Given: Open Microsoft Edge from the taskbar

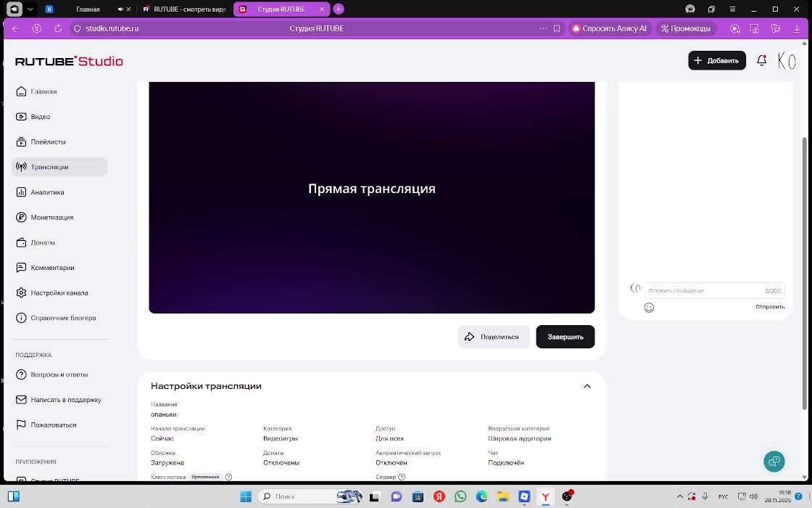Looking at the screenshot, I should pyautogui.click(x=481, y=496).
